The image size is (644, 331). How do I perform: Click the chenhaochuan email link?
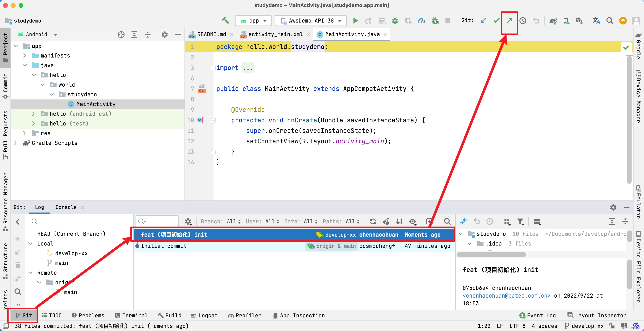coord(506,296)
